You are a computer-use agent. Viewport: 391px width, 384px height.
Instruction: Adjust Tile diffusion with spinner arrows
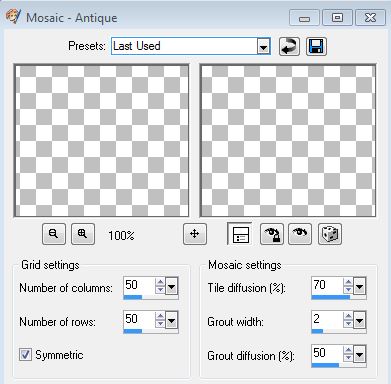(348, 286)
